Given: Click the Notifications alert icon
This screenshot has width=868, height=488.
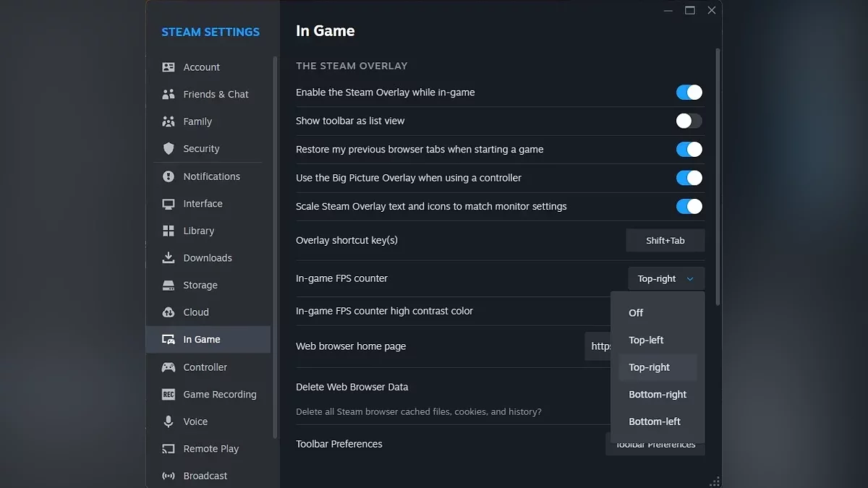Looking at the screenshot, I should (169, 176).
